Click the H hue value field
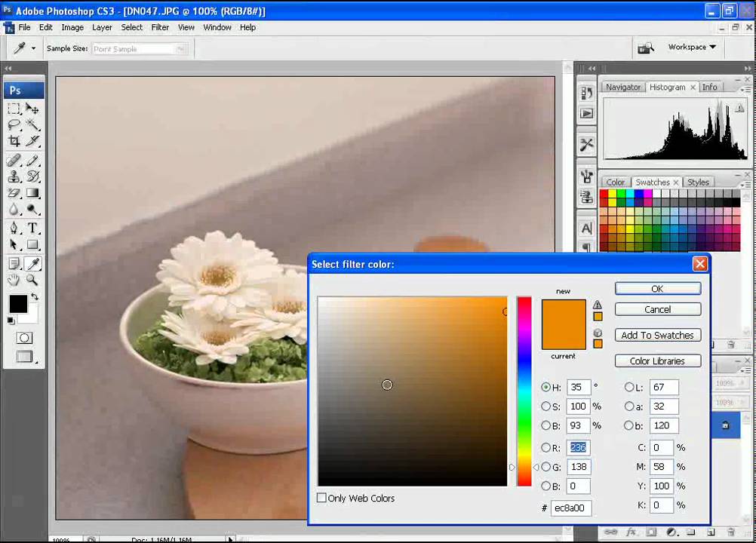Screen dimensions: 756x543 coord(579,387)
